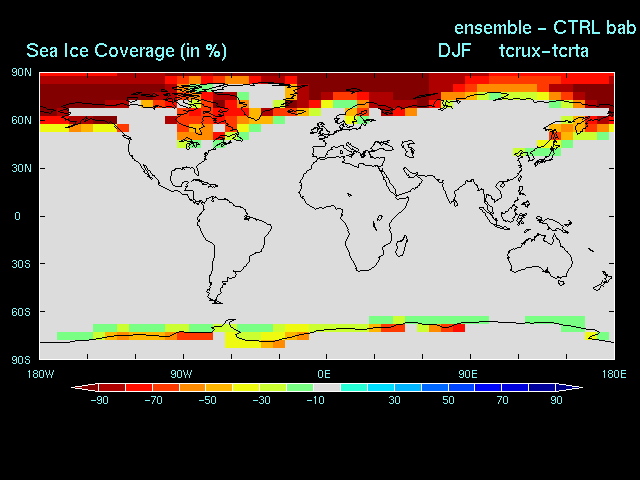Click the positive "50" color bar label
The image size is (640, 480).
click(448, 400)
